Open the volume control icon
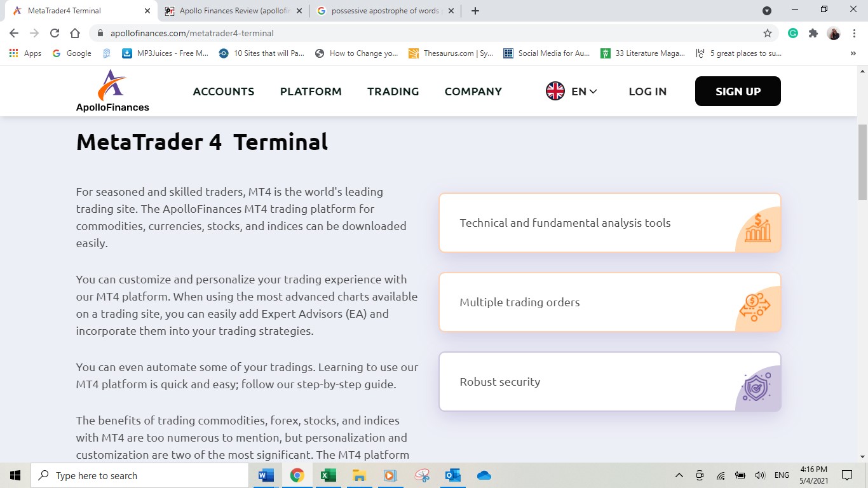868x488 pixels. (760, 475)
